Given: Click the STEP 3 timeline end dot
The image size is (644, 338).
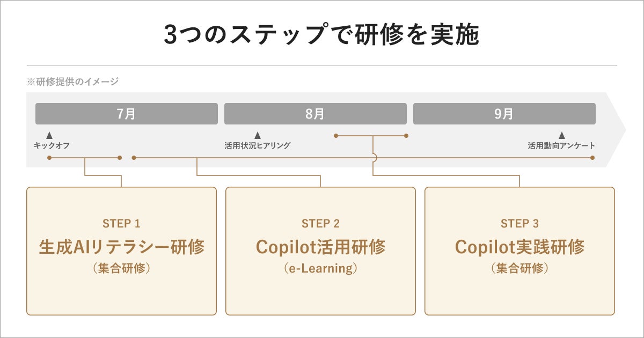Looking at the screenshot, I should 406,136.
